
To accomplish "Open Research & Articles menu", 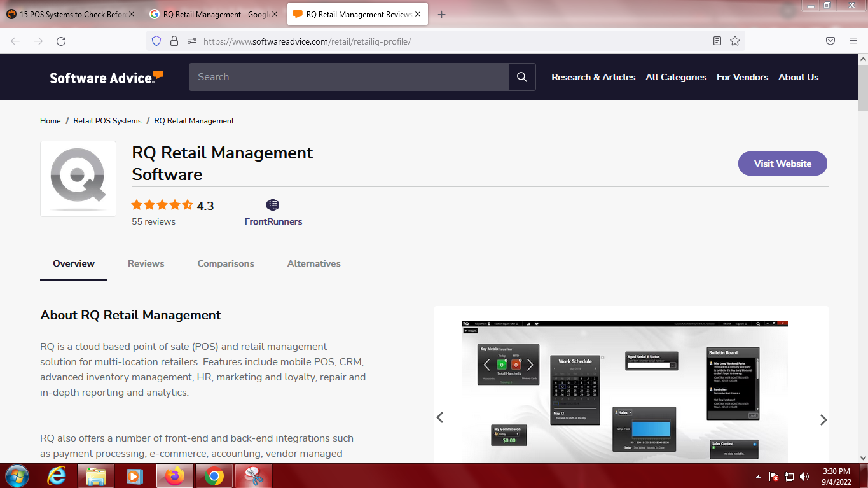I will coord(593,77).
